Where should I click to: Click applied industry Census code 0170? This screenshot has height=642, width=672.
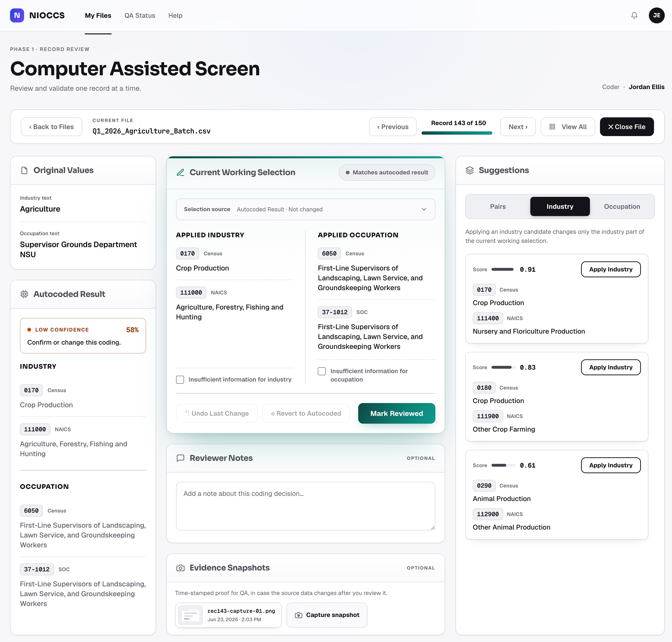pos(187,254)
